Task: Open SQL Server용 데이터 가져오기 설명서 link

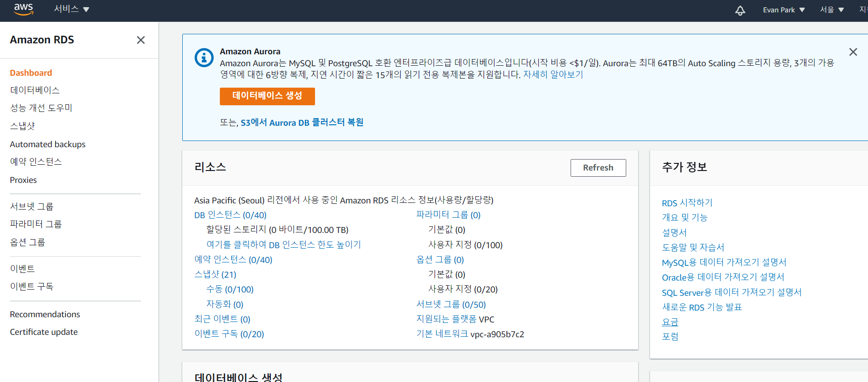Action: point(732,292)
